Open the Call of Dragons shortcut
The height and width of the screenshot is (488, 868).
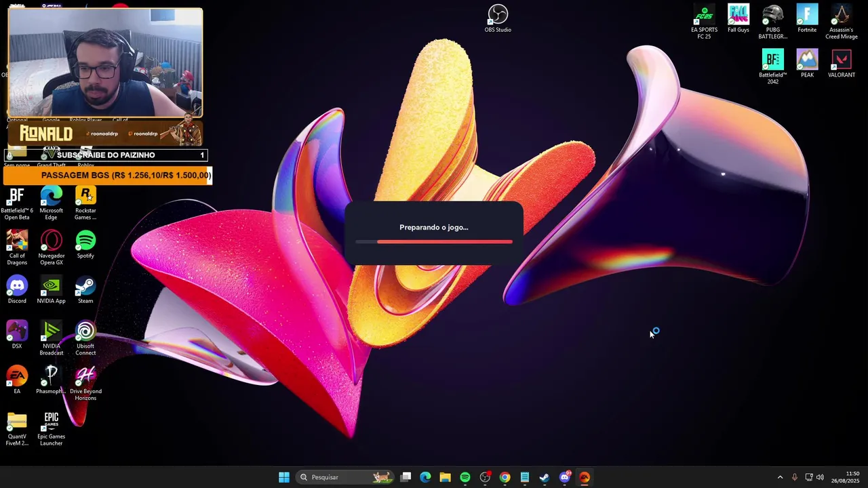pyautogui.click(x=17, y=248)
